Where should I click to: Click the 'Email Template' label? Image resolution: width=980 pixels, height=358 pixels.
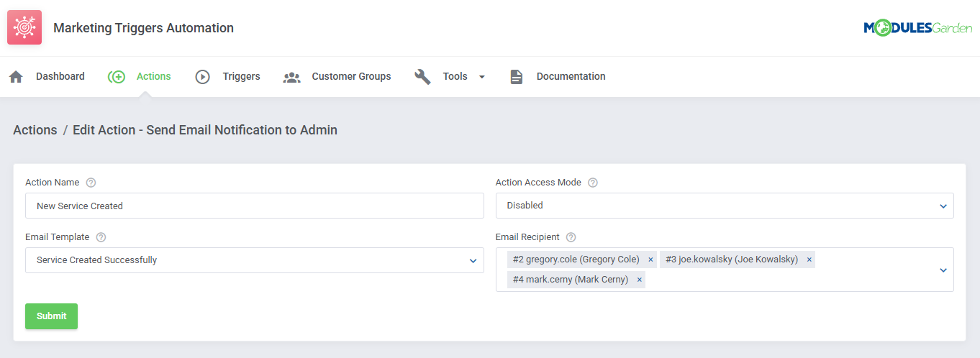[x=58, y=237]
